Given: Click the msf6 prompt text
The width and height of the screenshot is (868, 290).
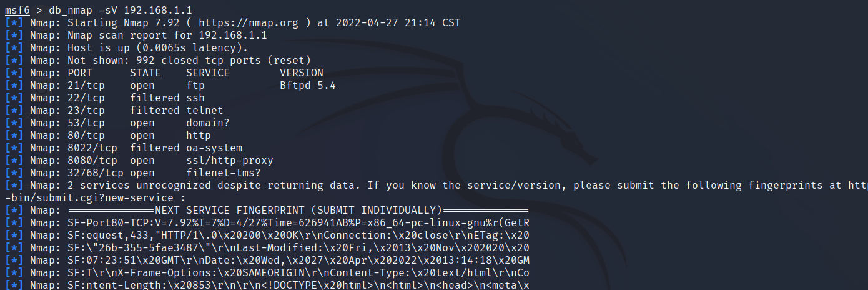Looking at the screenshot, I should pyautogui.click(x=17, y=10).
